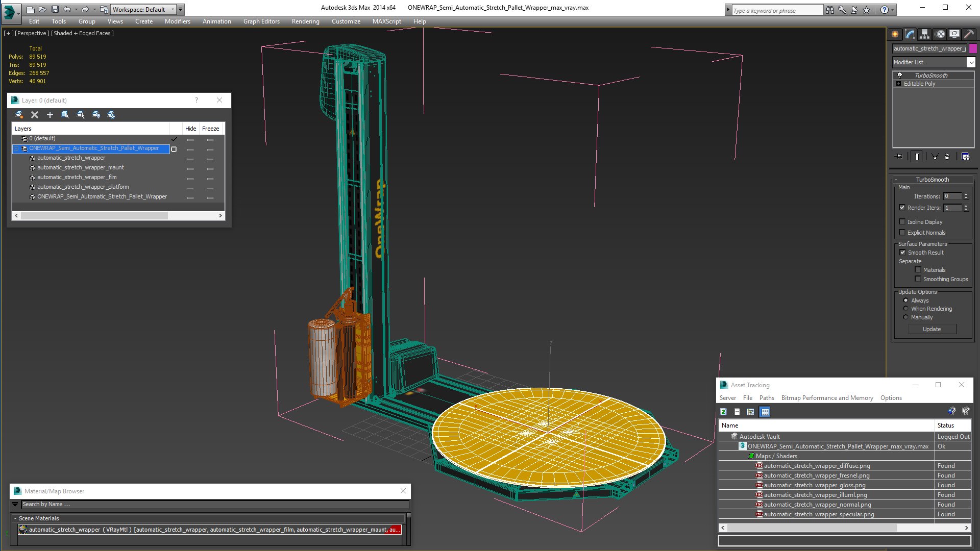Open the Modifier List dropdown
Viewport: 980px width, 551px height.
(x=934, y=62)
